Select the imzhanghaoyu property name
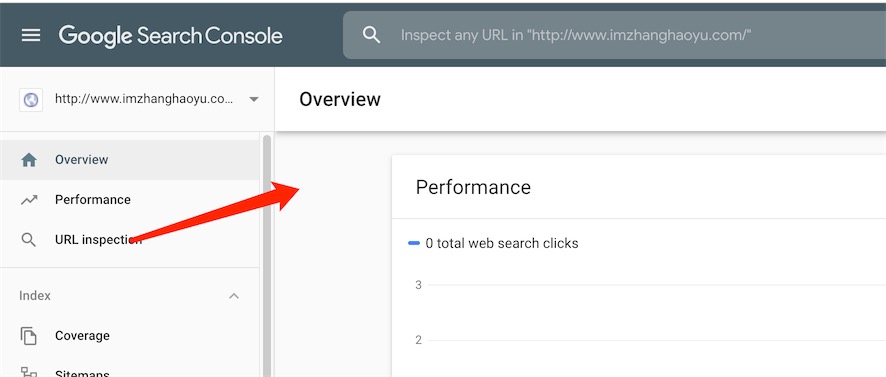Screen dimensions: 886x377 [144, 99]
